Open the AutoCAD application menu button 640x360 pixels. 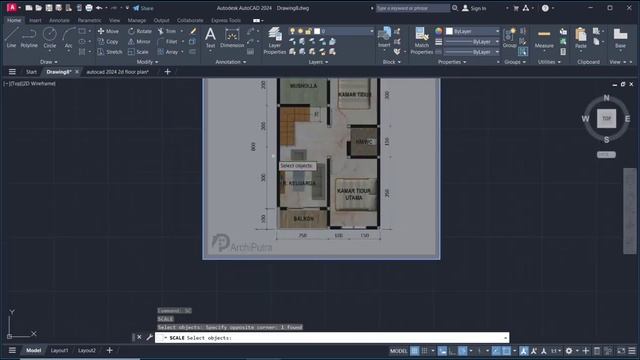(x=12, y=8)
